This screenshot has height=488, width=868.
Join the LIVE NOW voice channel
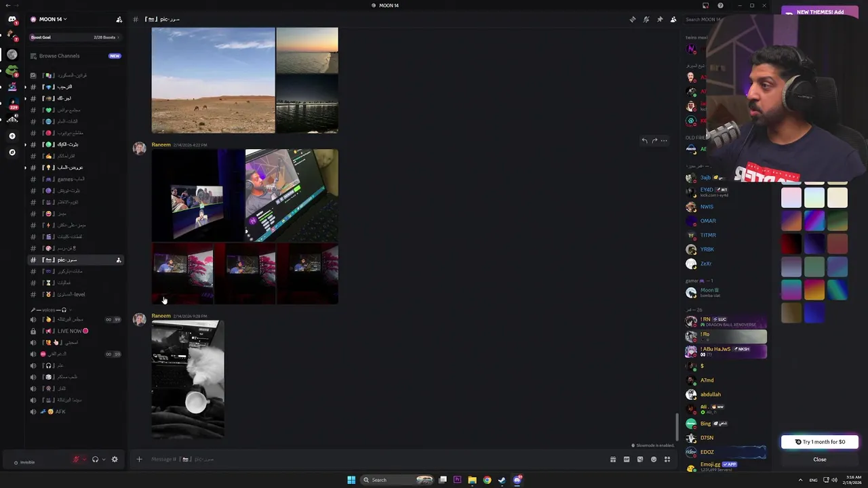point(75,331)
